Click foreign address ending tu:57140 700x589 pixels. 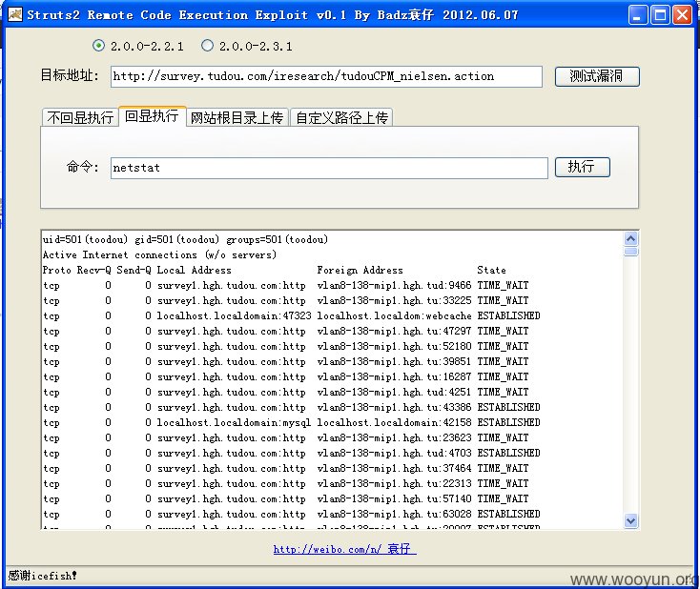click(394, 498)
